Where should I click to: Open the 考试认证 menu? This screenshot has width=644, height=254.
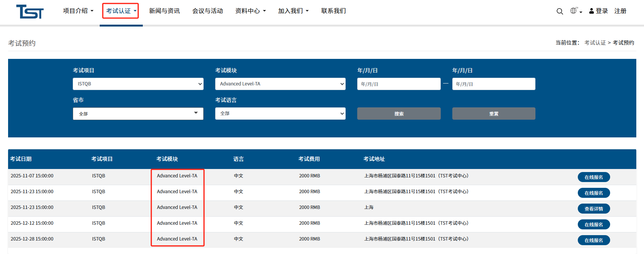[121, 11]
